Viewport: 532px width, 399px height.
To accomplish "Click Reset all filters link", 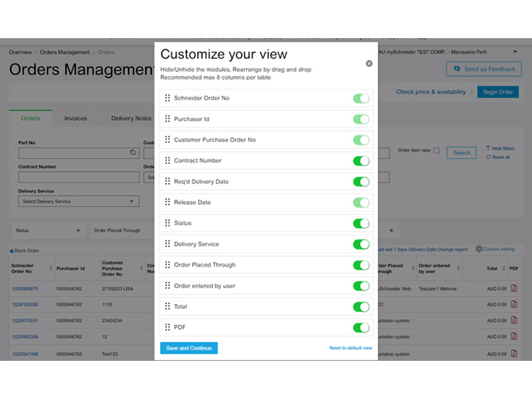I will point(498,157).
